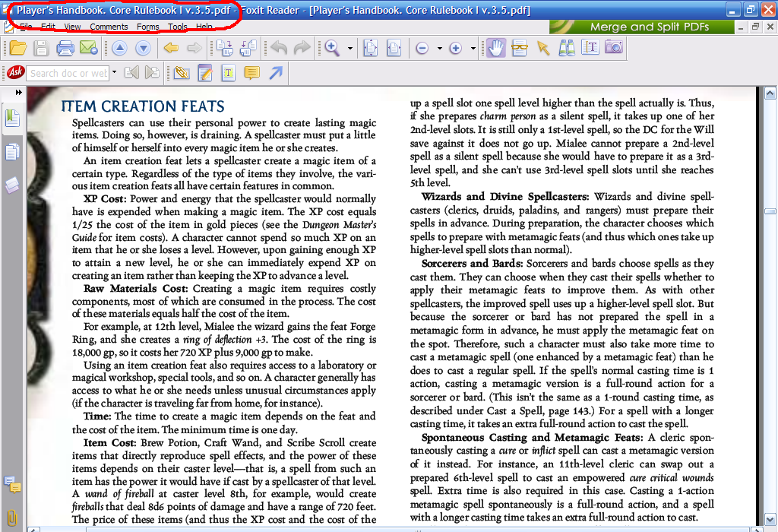Image resolution: width=778 pixels, height=532 pixels.
Task: Open the Comments panel in the sidebar
Action: click(x=12, y=484)
